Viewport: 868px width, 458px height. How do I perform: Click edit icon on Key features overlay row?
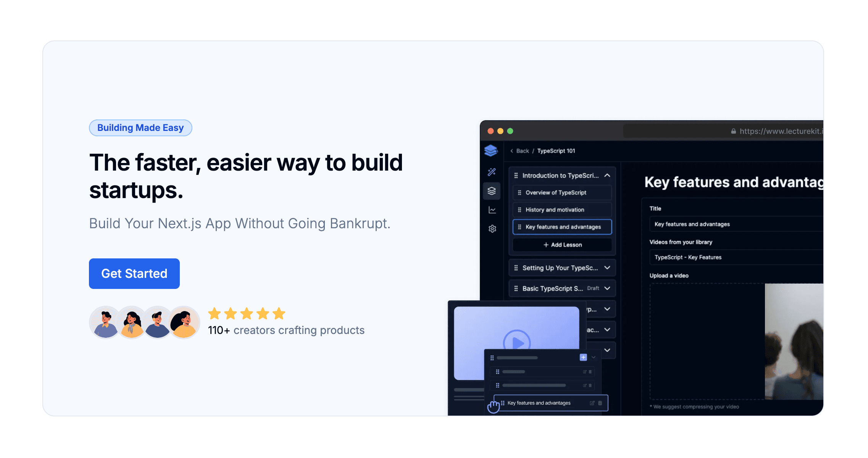tap(592, 403)
